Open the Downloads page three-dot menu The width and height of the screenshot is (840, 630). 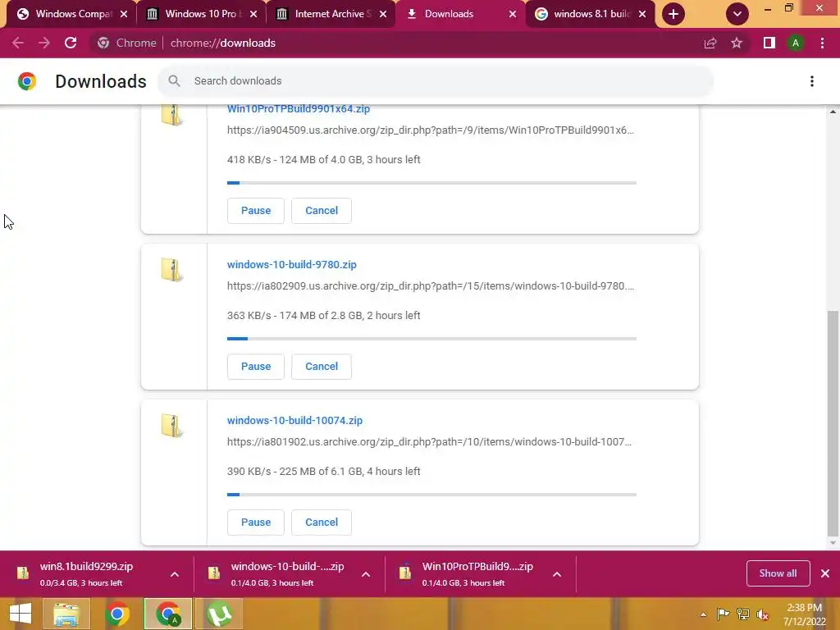pos(812,81)
